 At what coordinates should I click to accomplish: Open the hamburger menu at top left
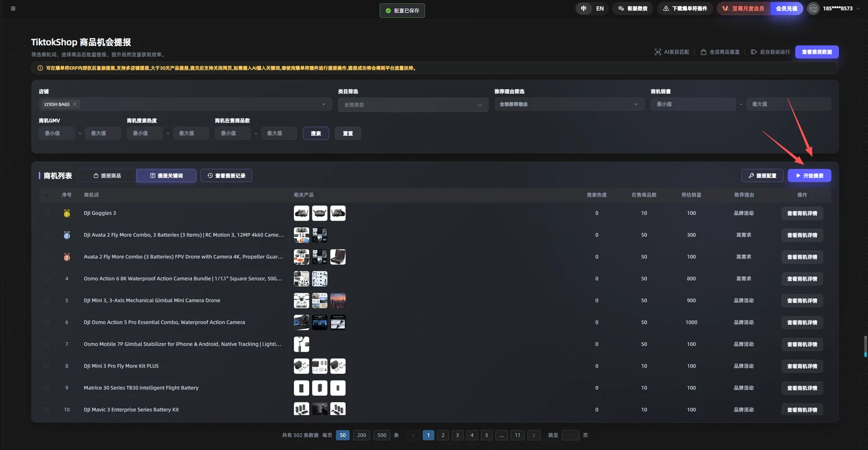coord(13,9)
